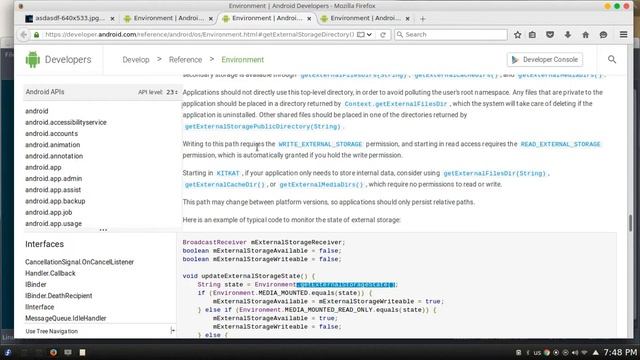Viewport: 640px width, 360px height.
Task: Click Use Tree Navigation link
Action: [x=51, y=331]
